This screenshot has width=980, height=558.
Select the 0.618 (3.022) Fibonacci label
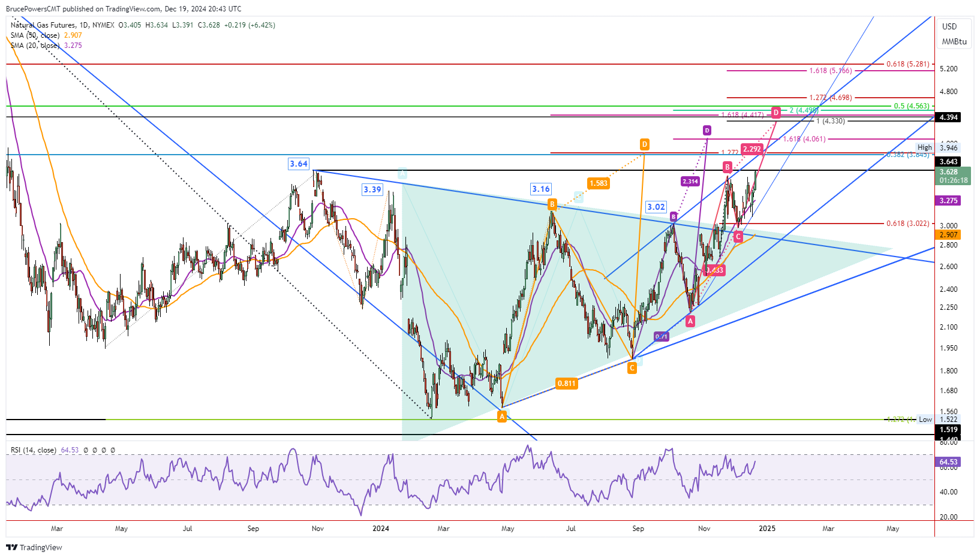click(908, 224)
